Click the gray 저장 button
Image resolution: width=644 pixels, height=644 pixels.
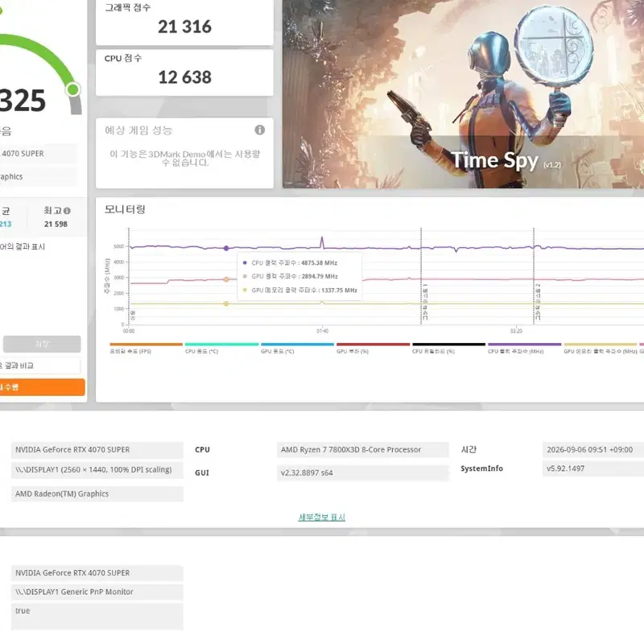[42, 344]
